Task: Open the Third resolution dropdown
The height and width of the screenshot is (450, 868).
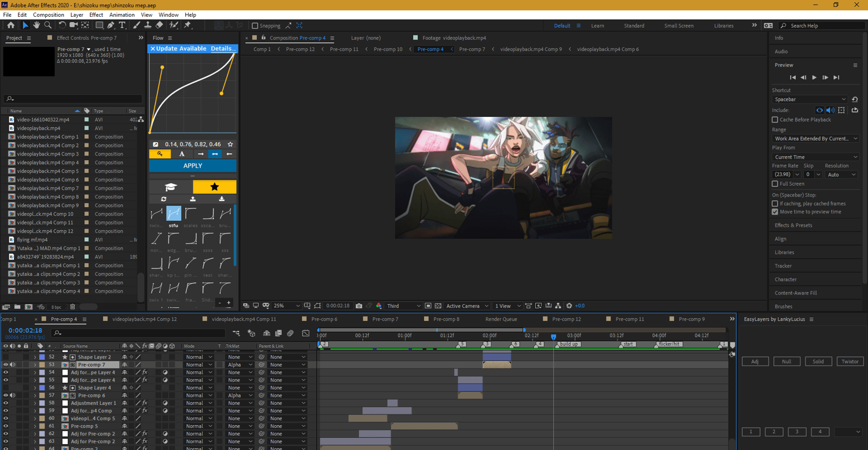Action: click(404, 306)
